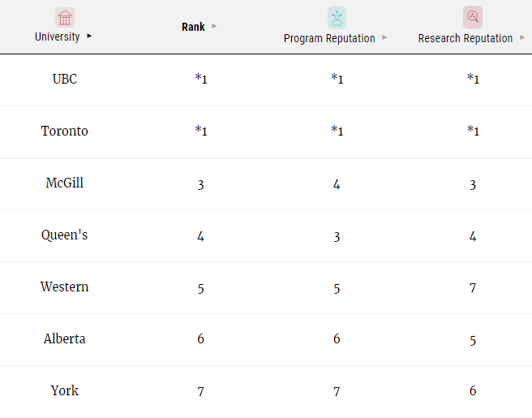Viewport: 532px width, 418px height.
Task: Sort by the University column arrow
Action: (x=89, y=36)
